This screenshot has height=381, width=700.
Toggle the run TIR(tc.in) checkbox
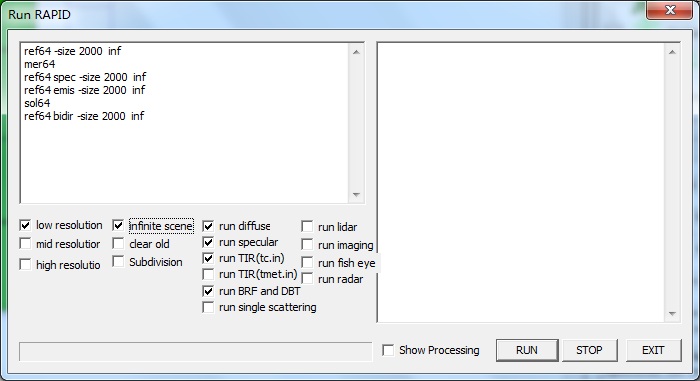[x=208, y=258]
